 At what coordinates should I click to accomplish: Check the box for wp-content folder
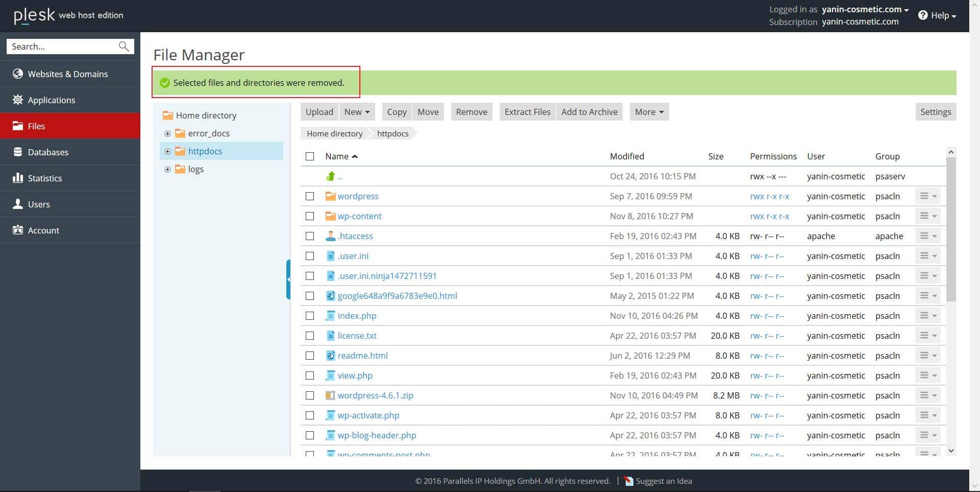310,216
